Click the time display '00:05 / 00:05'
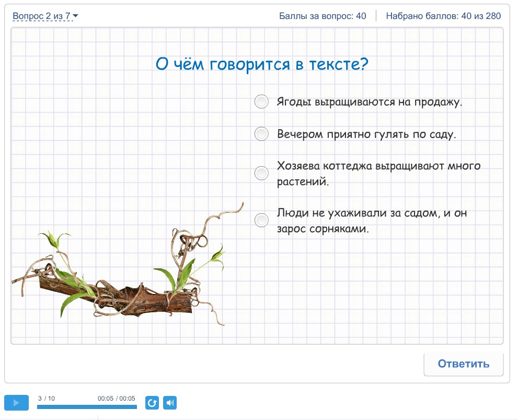The height and width of the screenshot is (420, 518). 116,398
